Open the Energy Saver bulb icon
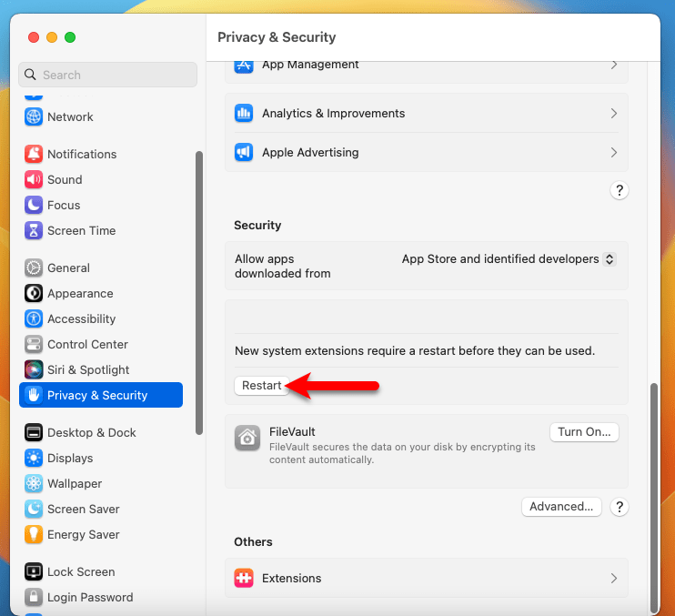675x616 pixels. pos(34,534)
